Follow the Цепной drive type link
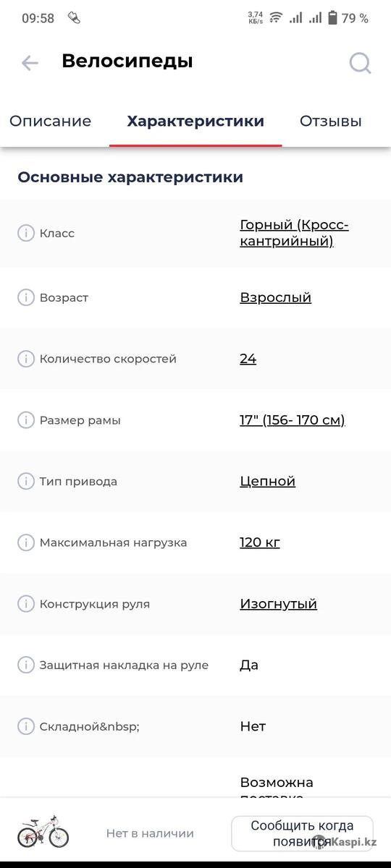391x868 pixels. click(x=268, y=481)
